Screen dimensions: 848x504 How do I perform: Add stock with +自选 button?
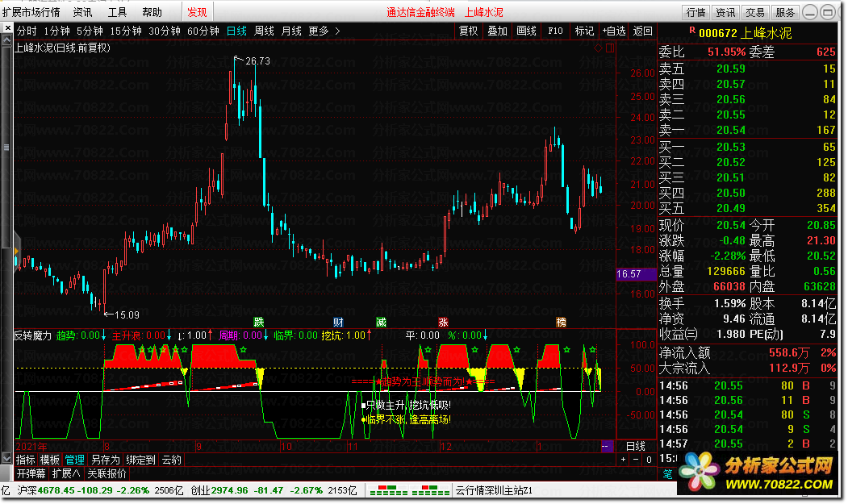614,31
